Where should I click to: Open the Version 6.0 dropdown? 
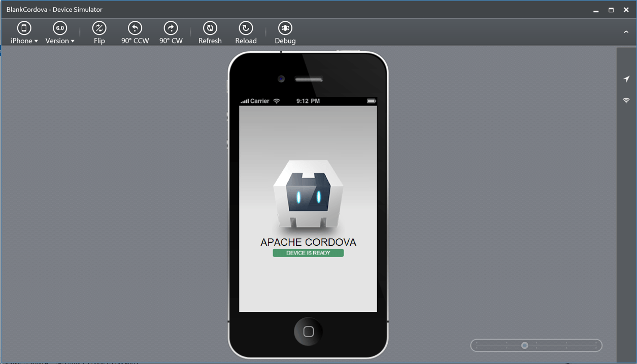[x=60, y=33]
